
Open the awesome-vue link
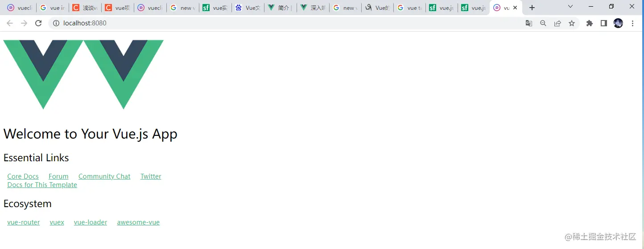(138, 222)
